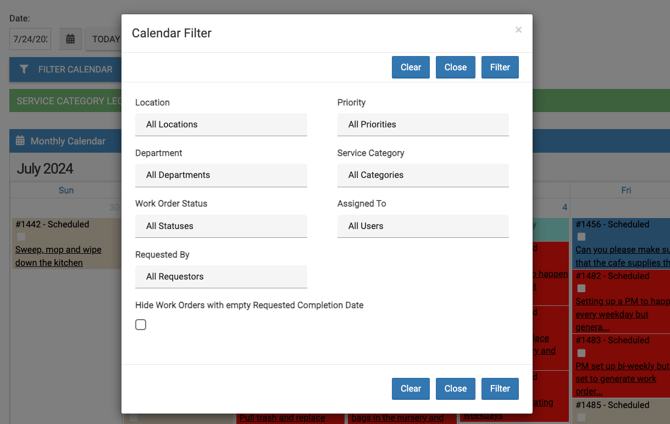Expand the Department dropdown
Viewport: 670px width, 424px height.
221,175
